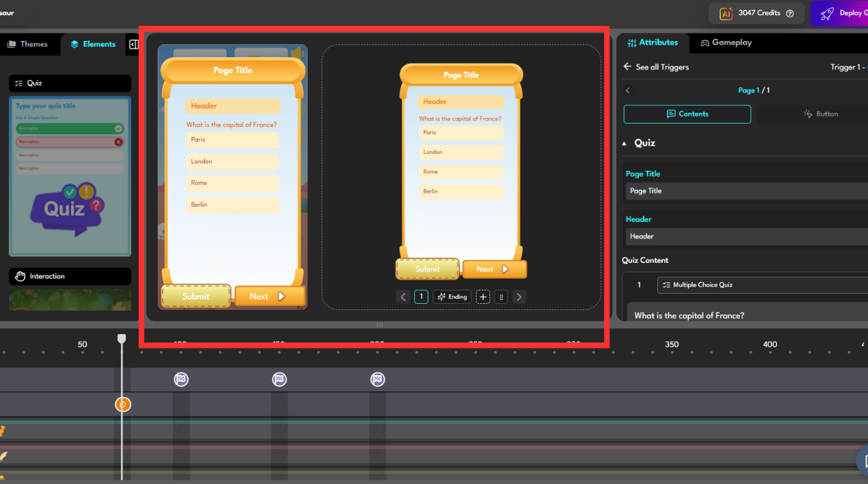Select the Paris answer option in left preview
Screen dimensions: 868x484
tap(232, 140)
